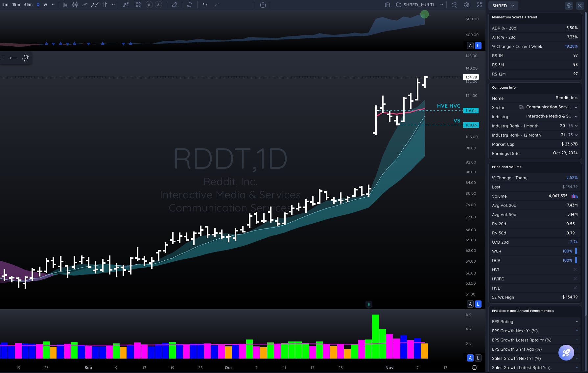The width and height of the screenshot is (588, 373).
Task: Grab the floating toolbar drag handle
Action: pyautogui.click(x=3, y=58)
